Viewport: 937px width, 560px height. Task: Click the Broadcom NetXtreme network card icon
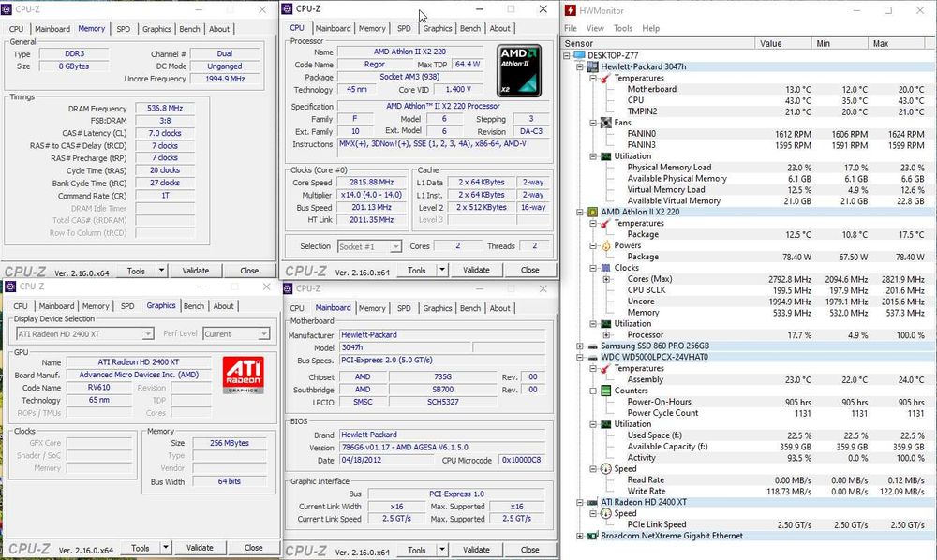coord(592,537)
